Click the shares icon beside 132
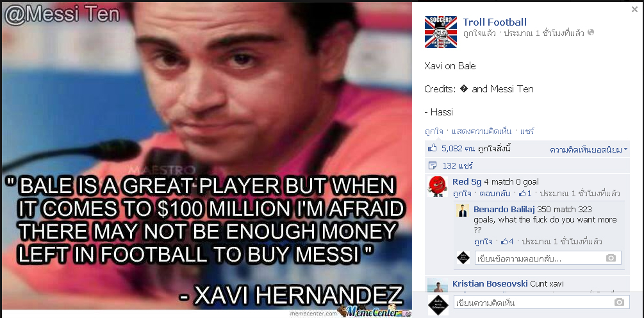 pyautogui.click(x=432, y=165)
